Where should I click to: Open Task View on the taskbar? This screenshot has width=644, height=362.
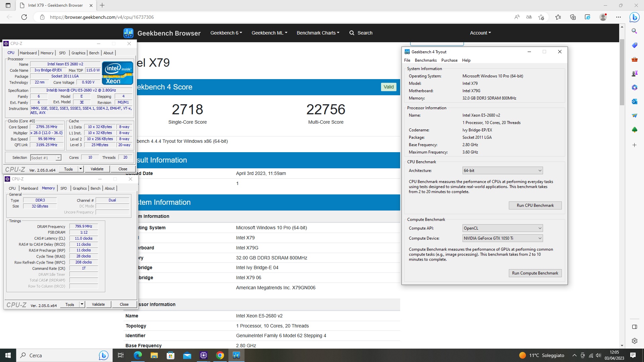coord(121,355)
